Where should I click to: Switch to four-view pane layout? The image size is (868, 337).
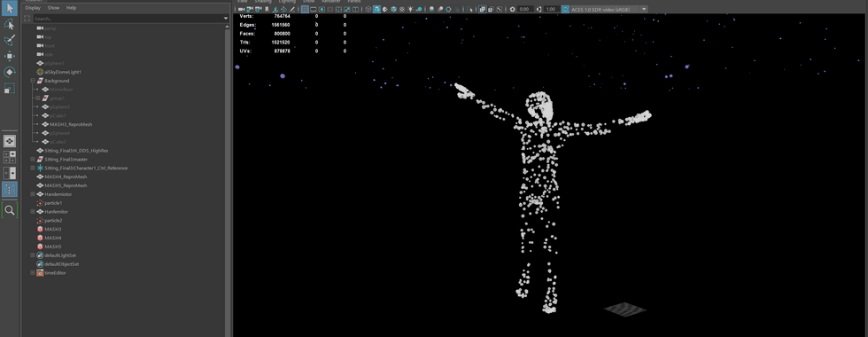[10, 157]
